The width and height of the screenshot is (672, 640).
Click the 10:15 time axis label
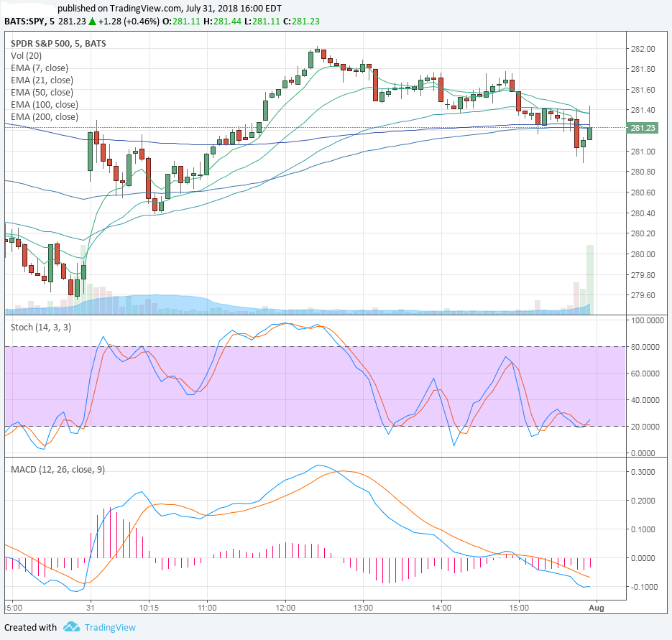(x=149, y=608)
